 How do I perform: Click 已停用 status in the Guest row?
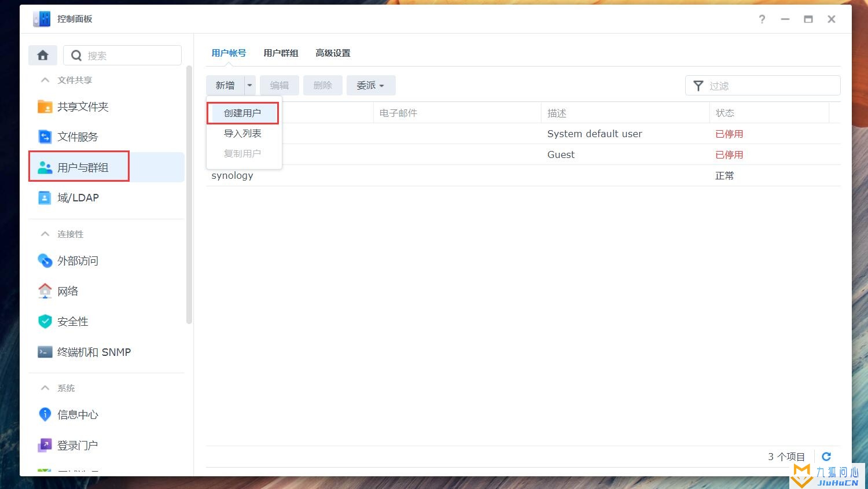point(729,155)
